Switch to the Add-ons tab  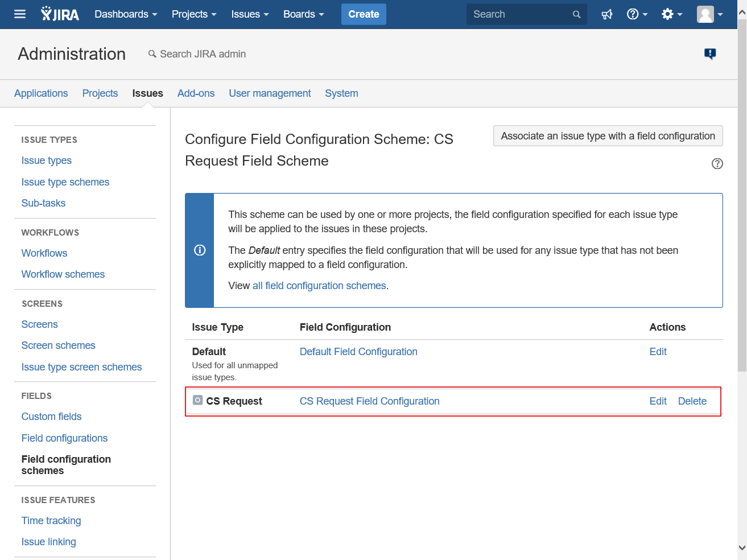tap(196, 93)
